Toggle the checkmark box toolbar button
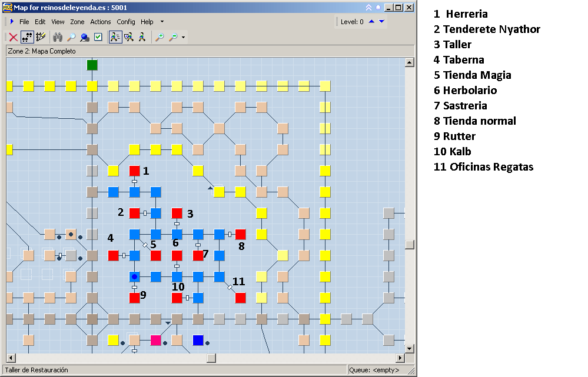 [98, 37]
